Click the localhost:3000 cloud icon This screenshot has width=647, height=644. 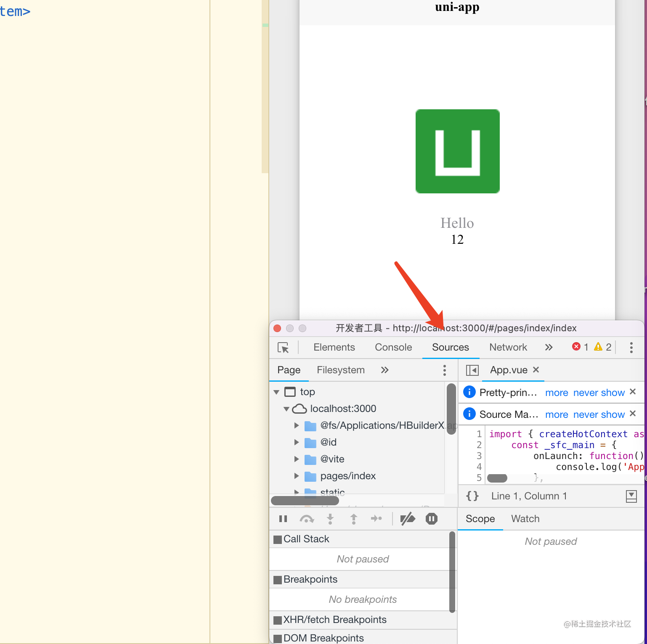click(299, 409)
